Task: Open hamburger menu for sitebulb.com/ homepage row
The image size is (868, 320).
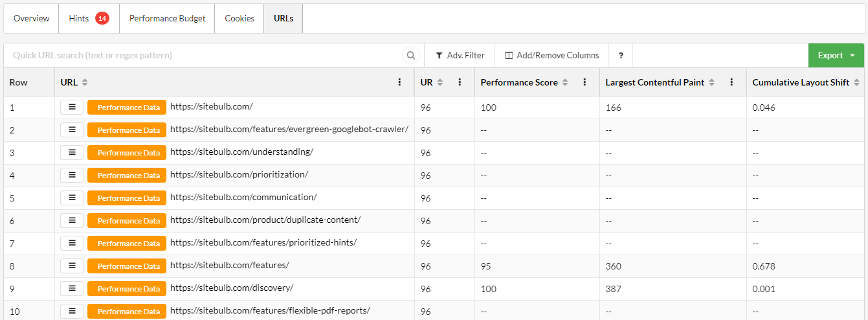Action: (x=72, y=108)
